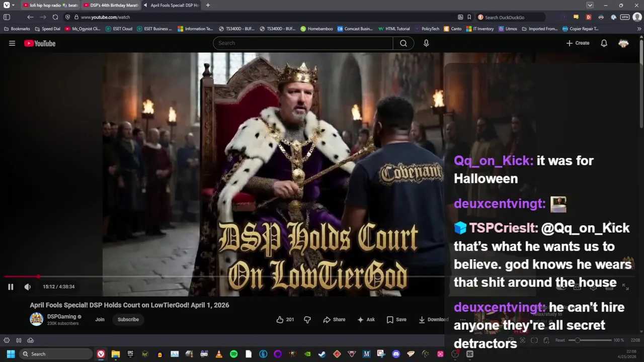Open the Bookmarks folder in bookmarks bar
This screenshot has width=644, height=362.
click(17, 29)
